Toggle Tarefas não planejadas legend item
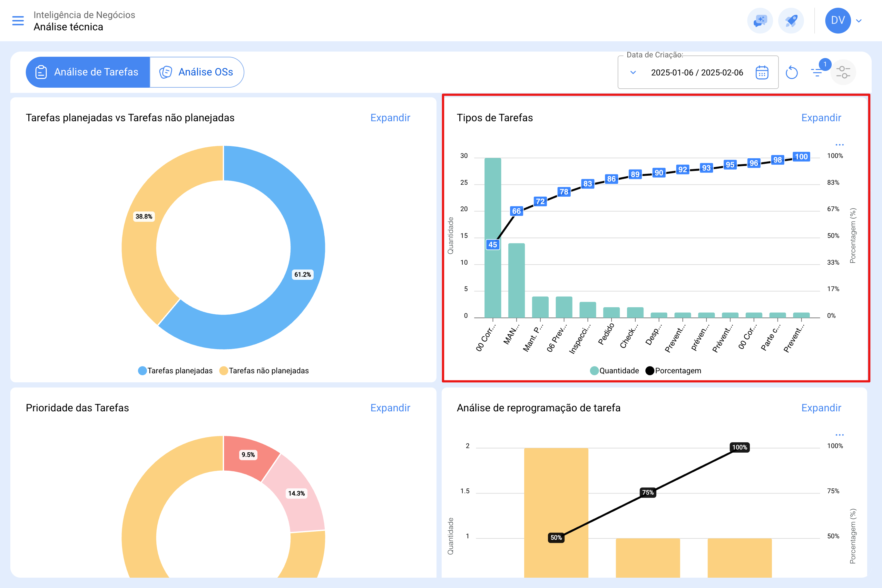This screenshot has height=588, width=882. point(264,370)
